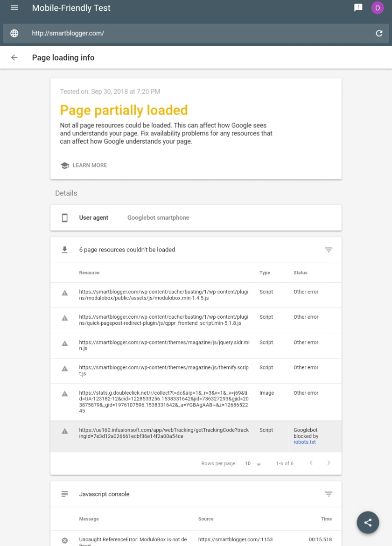Click the Status column header

300,273
